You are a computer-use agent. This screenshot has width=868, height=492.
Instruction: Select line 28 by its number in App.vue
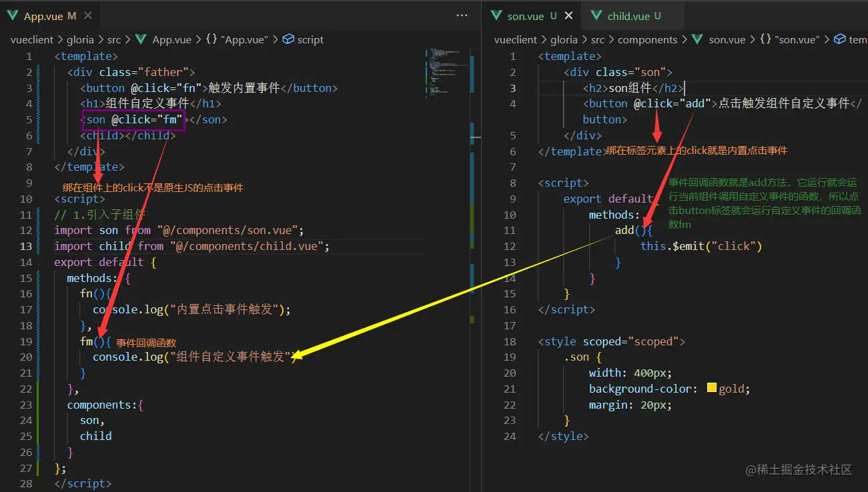click(26, 484)
